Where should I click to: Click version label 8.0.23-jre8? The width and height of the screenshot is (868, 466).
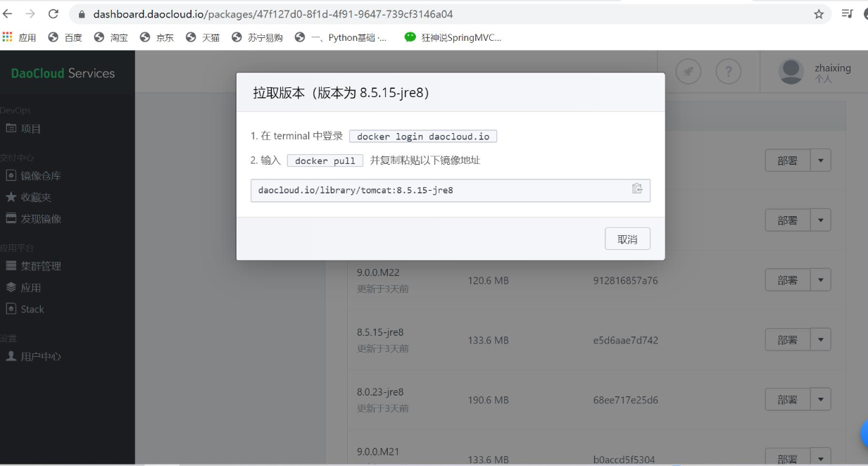[380, 392]
